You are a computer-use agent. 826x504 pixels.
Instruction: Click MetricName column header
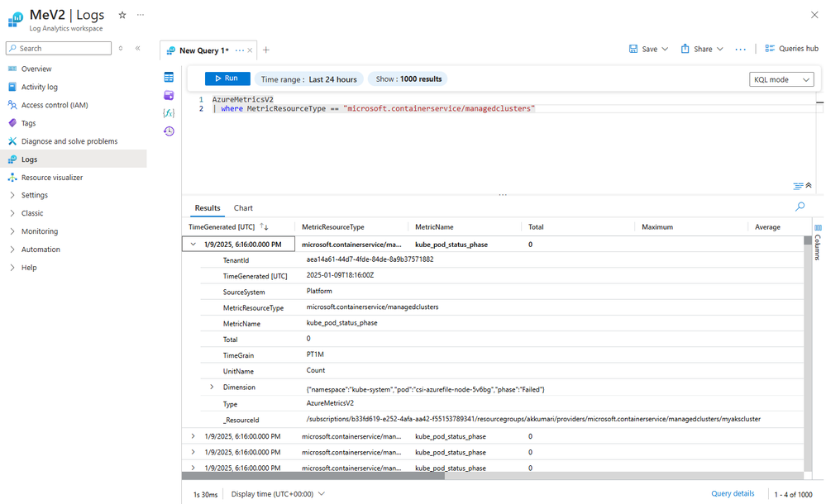click(434, 227)
